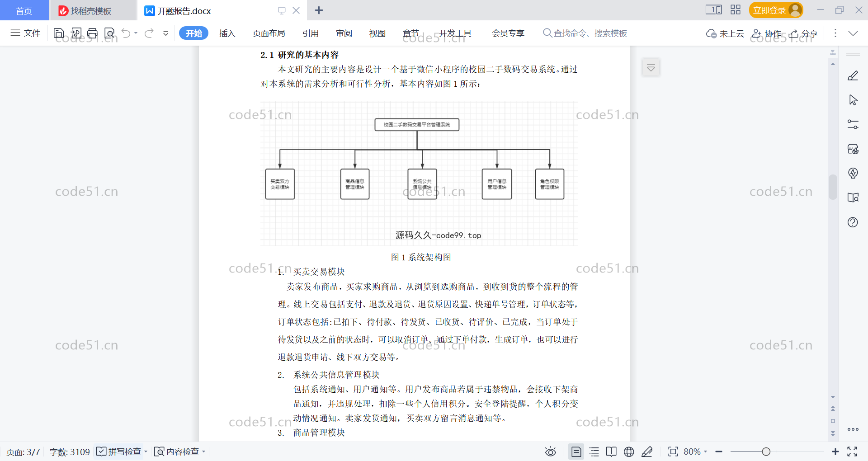Select the 开发工具 ribbon tab
The height and width of the screenshot is (461, 868).
[455, 33]
